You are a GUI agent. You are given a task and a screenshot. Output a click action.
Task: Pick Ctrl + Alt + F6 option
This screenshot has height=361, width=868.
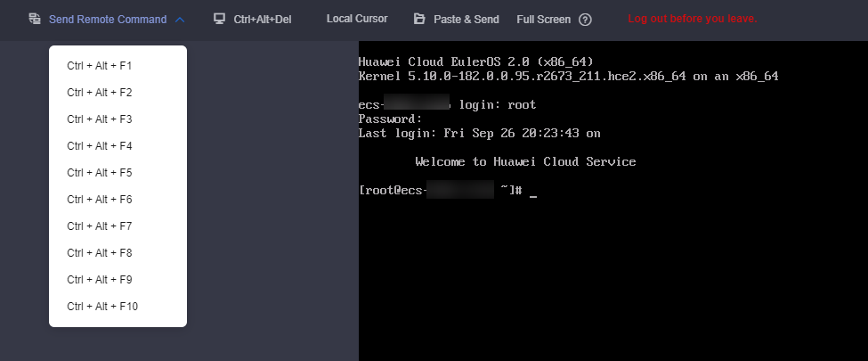click(99, 200)
